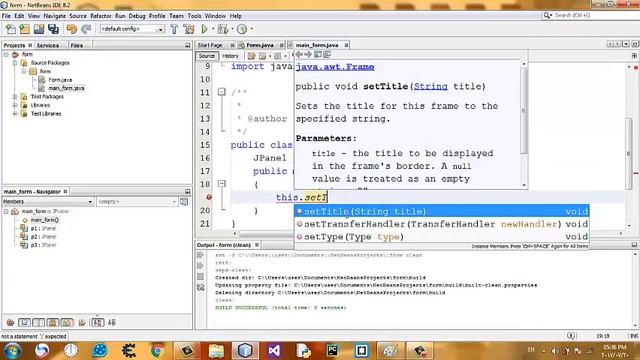
Task: Click the Source view button
Action: click(207, 56)
